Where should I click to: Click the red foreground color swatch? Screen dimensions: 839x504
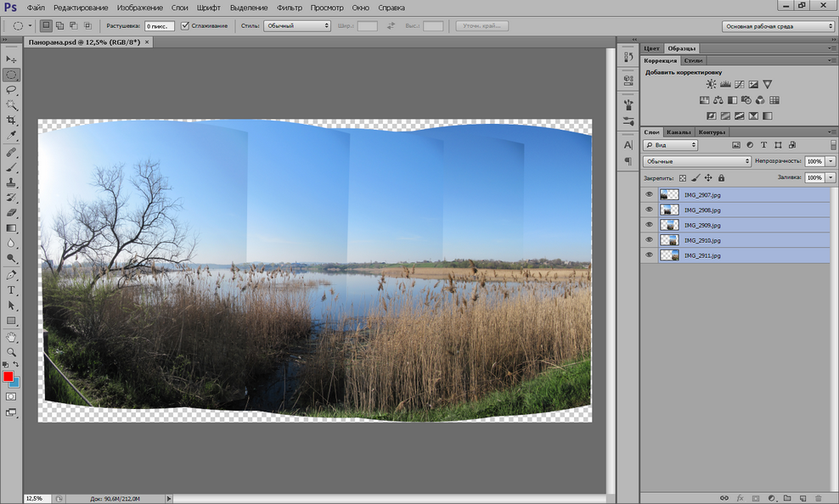(x=8, y=376)
